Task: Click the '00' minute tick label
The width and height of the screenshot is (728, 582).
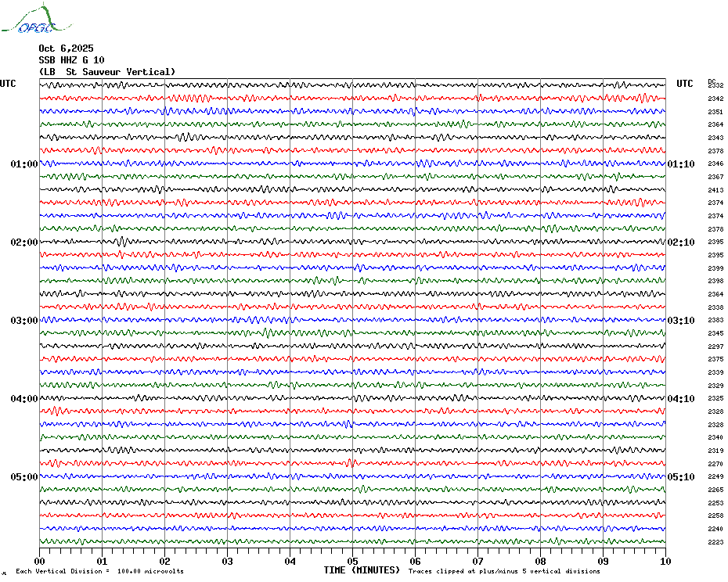Action: coord(39,562)
